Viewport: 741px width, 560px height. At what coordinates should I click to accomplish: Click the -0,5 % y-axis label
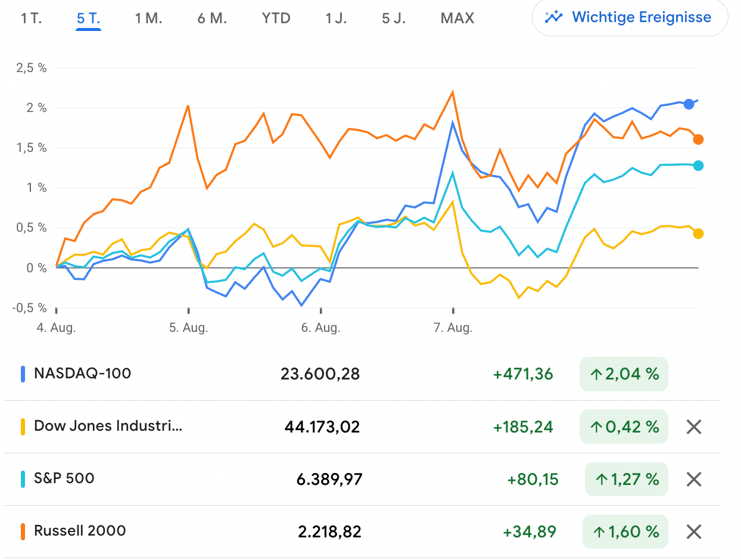[29, 307]
